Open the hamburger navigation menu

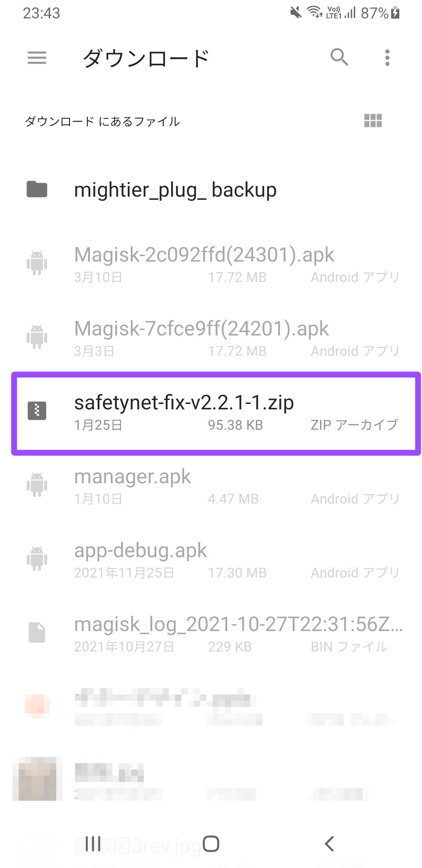(37, 57)
